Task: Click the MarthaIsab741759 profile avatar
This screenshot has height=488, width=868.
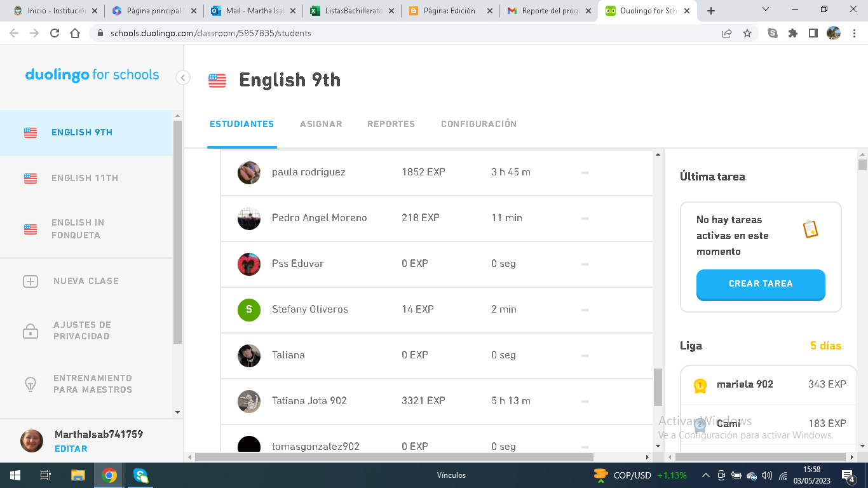Action: [32, 441]
